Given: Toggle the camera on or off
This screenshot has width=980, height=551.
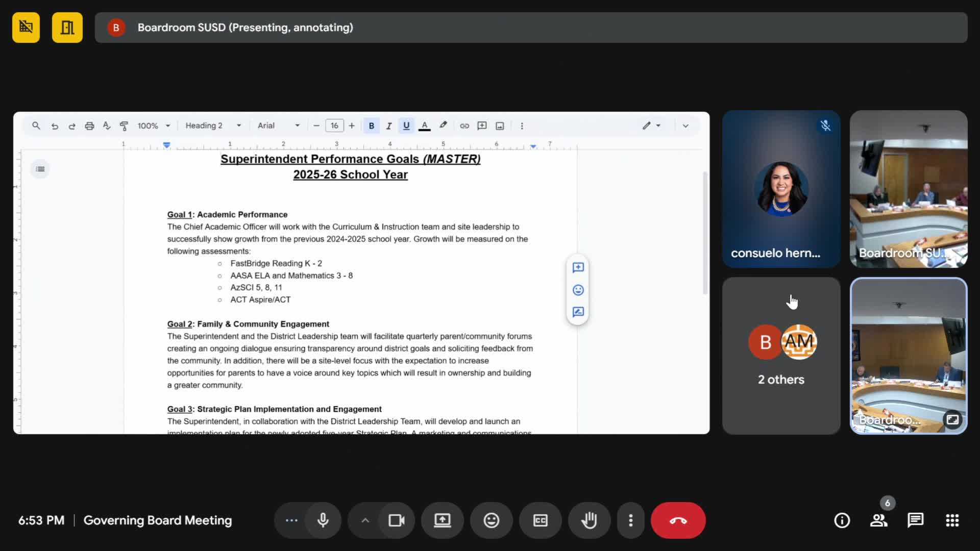Looking at the screenshot, I should tap(396, 520).
